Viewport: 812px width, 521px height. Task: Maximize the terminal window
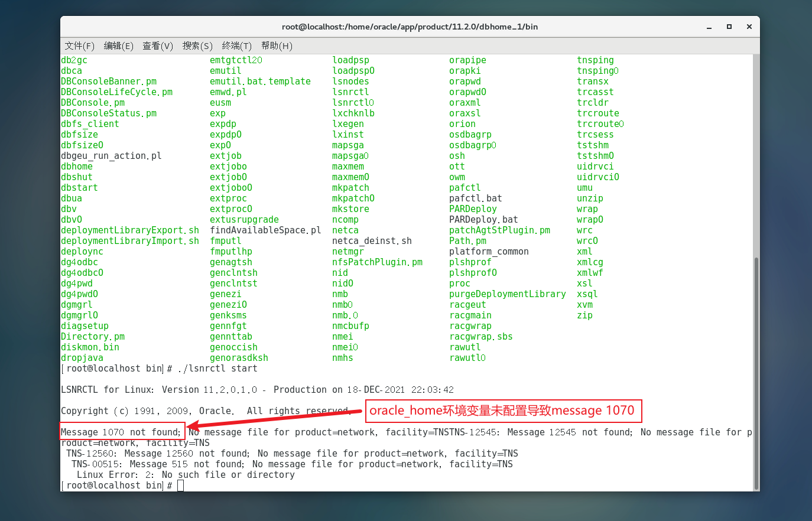[x=729, y=27]
